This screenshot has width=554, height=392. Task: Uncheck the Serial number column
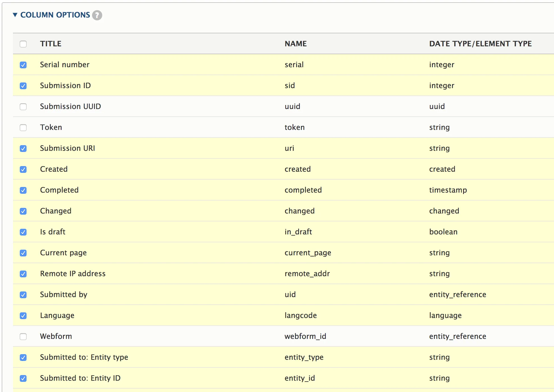23,65
